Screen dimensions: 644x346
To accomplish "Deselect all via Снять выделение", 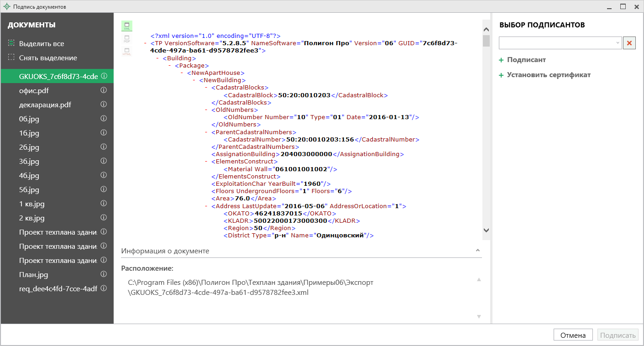I will click(47, 58).
